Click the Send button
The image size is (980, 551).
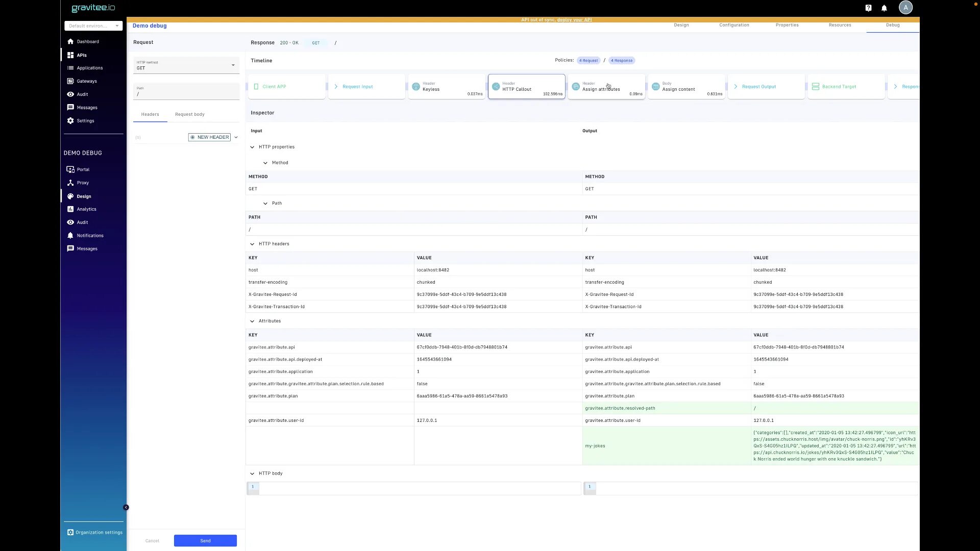[205, 540]
